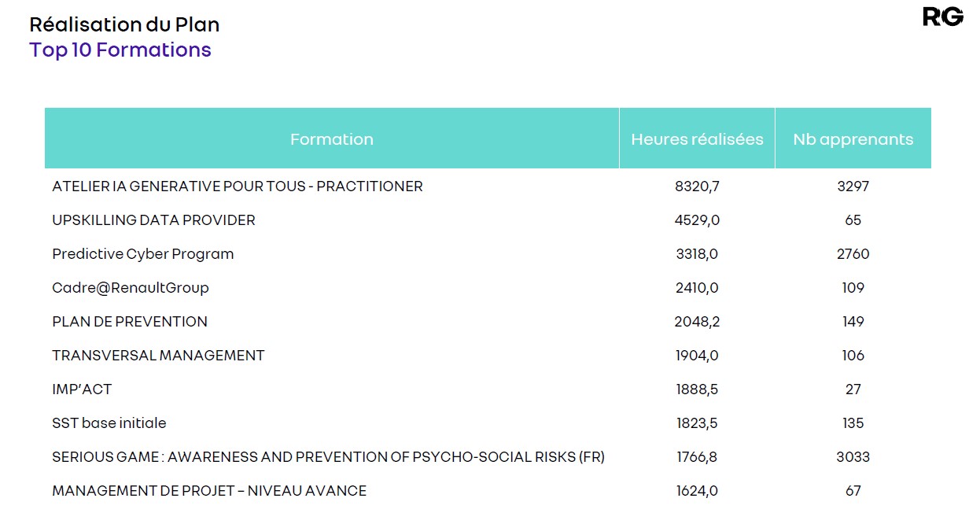Click the Nb apprenants column header
The width and height of the screenshot is (980, 513).
pyautogui.click(x=853, y=139)
